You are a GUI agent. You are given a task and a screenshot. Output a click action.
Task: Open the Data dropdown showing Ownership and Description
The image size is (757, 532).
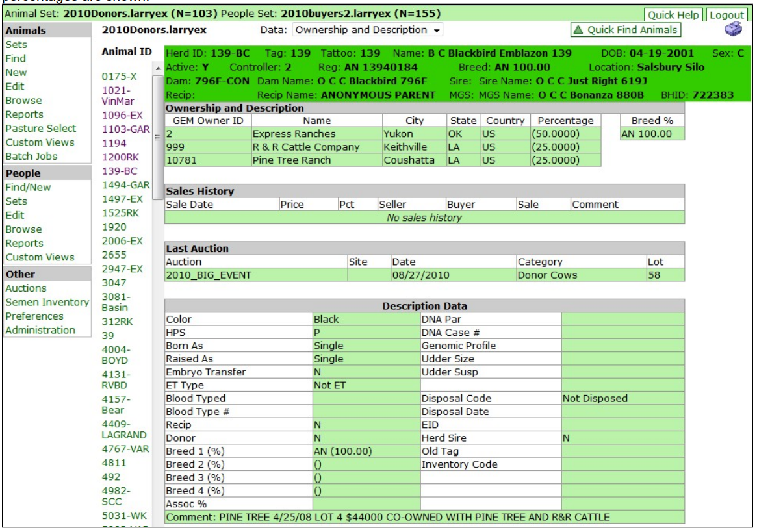coord(367,30)
